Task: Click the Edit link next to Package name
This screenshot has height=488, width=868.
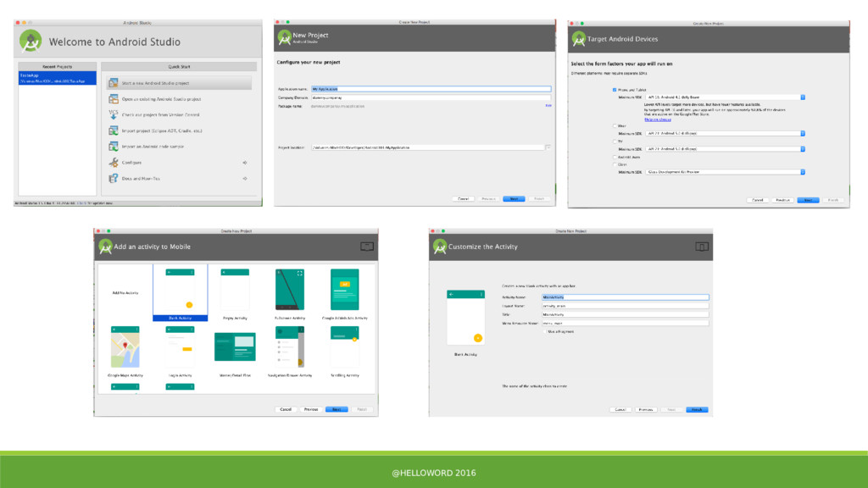Action: (548, 106)
